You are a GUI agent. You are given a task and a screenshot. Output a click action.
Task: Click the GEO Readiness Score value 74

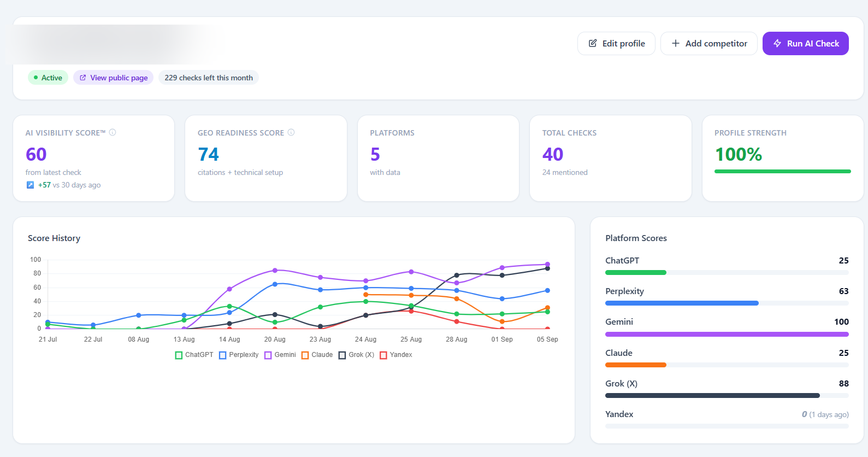coord(208,154)
